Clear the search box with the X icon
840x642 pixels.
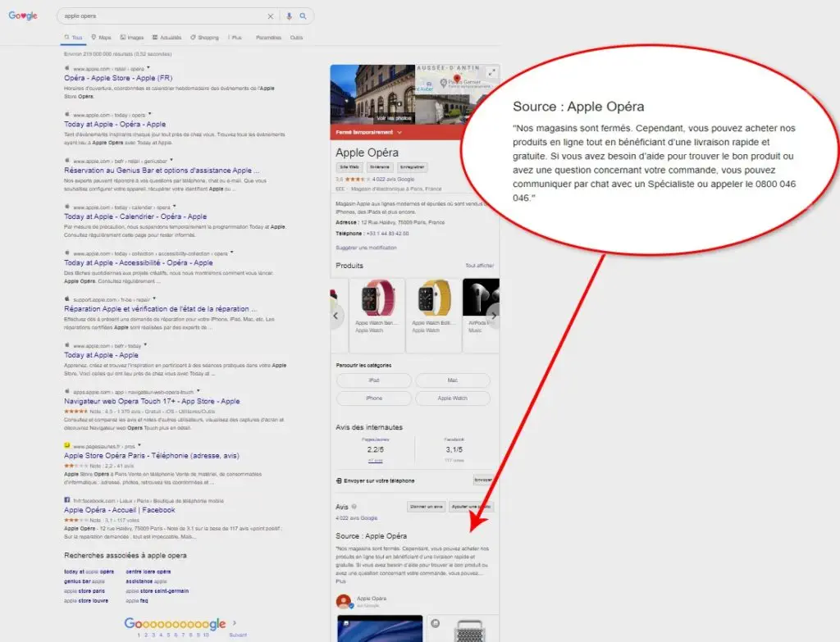[271, 16]
